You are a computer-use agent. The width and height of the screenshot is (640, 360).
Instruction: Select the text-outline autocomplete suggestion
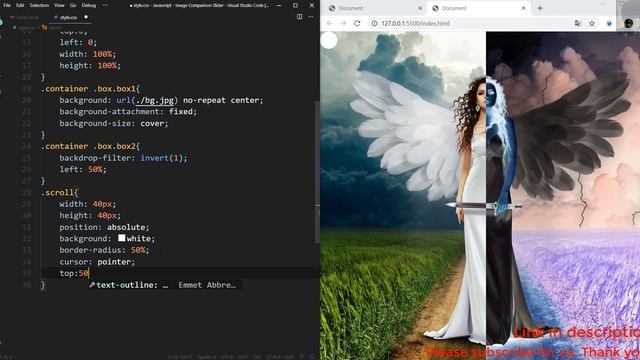tap(165, 285)
